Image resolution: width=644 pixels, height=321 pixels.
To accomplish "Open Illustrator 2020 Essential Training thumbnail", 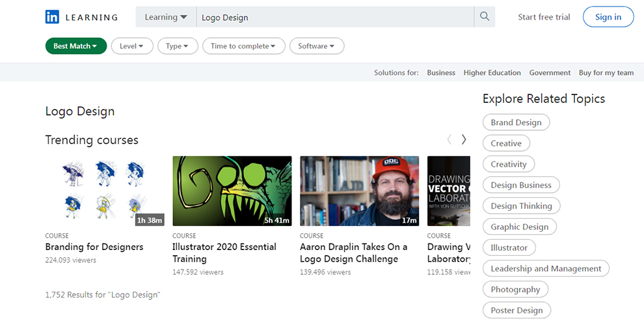I will tap(232, 191).
